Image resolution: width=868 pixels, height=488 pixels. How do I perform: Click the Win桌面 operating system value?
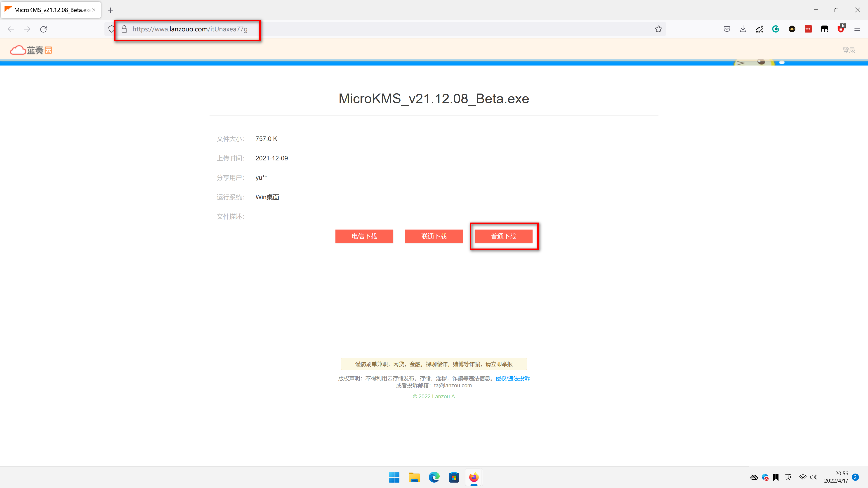click(267, 197)
